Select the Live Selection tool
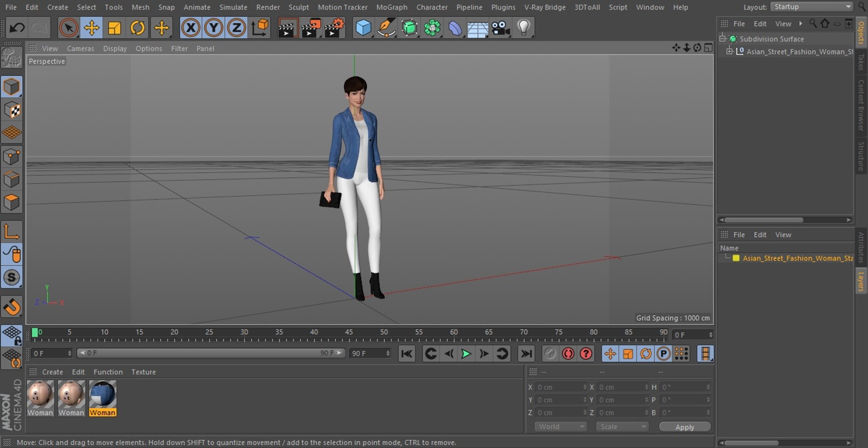The width and height of the screenshot is (868, 448). pos(68,28)
